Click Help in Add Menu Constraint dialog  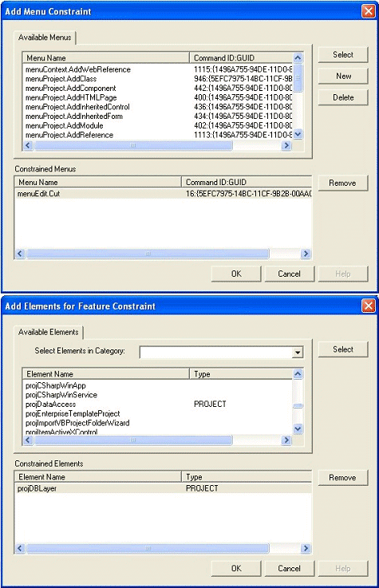343,274
